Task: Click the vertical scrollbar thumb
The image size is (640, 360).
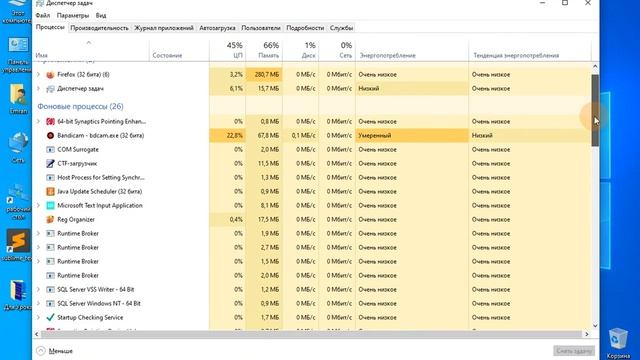Action: (x=595, y=110)
